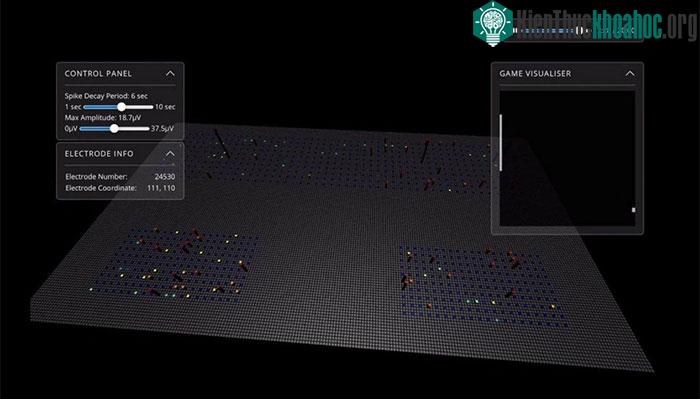The width and height of the screenshot is (700, 399).
Task: Collapse the Electrode Info panel
Action: 170,154
